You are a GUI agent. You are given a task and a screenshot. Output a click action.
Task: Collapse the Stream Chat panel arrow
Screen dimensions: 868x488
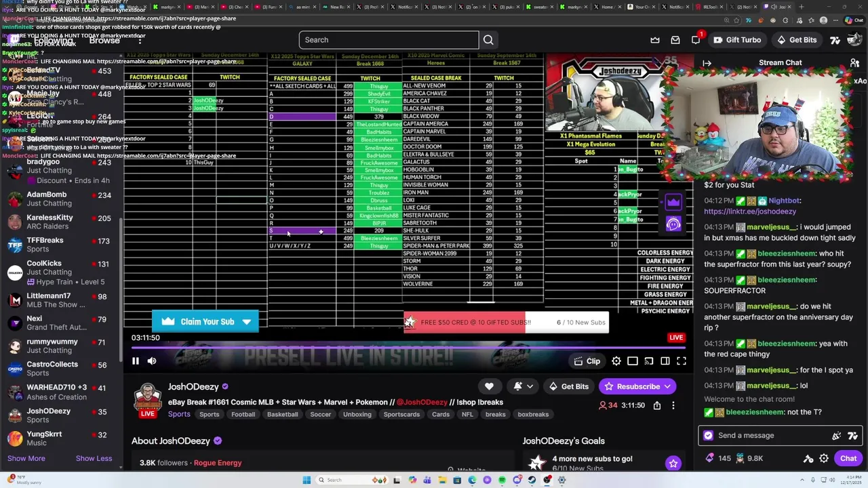pos(707,63)
